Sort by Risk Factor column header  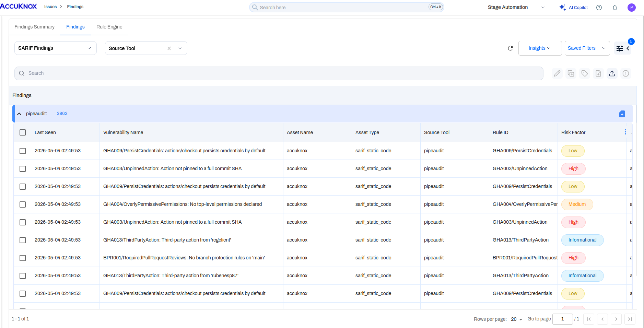[573, 132]
